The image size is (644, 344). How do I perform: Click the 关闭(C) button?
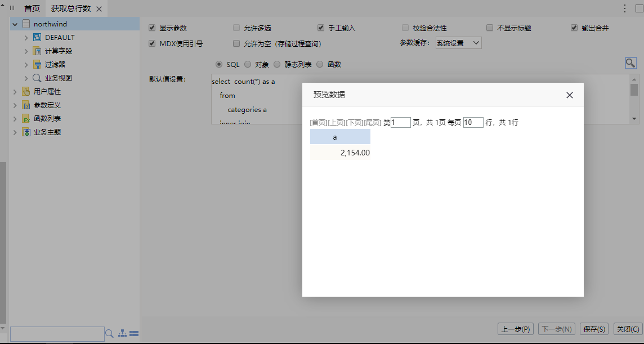point(627,329)
